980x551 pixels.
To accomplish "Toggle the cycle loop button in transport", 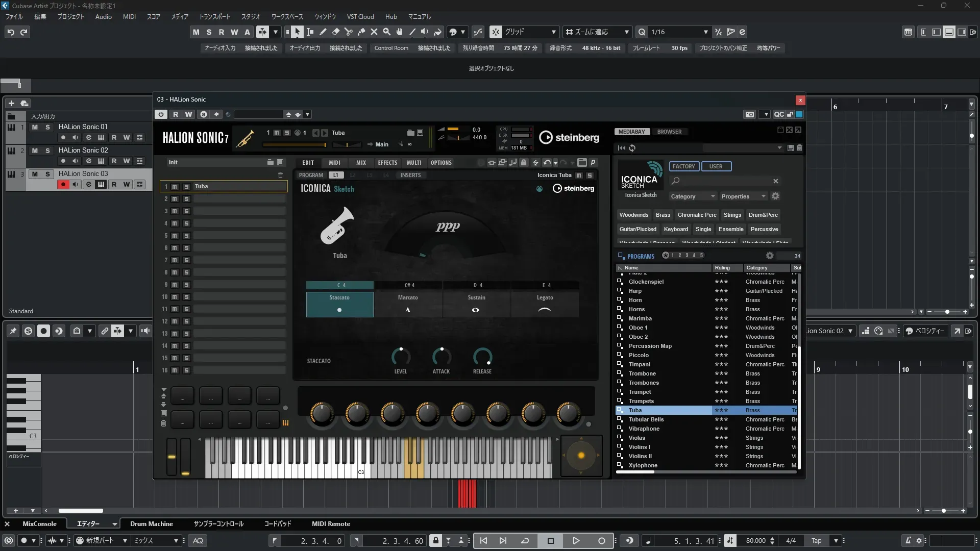I will pyautogui.click(x=525, y=541).
